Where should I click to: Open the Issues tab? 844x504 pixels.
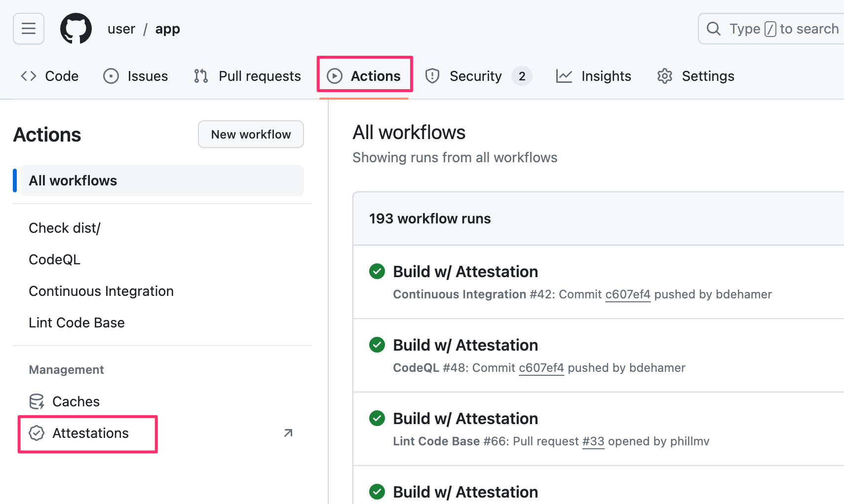click(x=136, y=76)
